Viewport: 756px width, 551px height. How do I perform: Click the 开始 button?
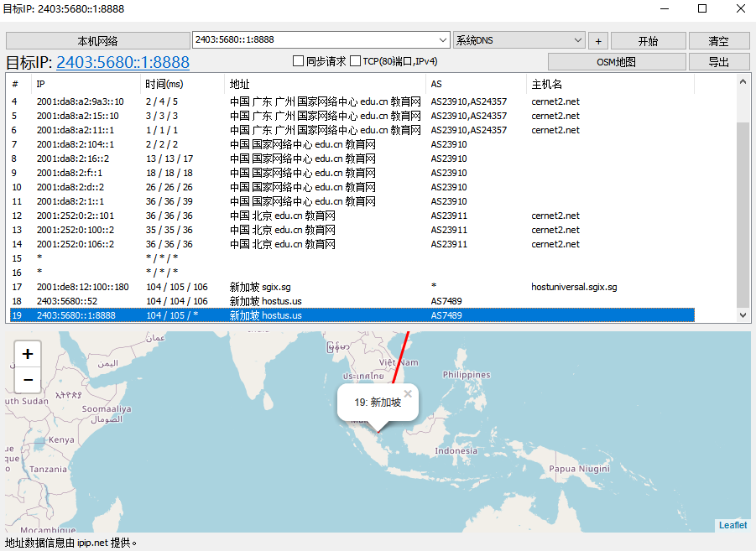pyautogui.click(x=648, y=41)
